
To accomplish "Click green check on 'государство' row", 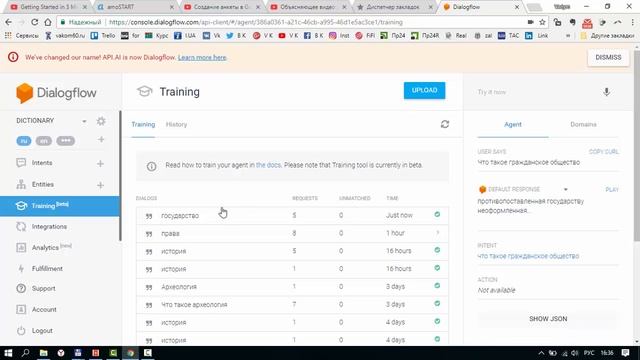I will coord(437,214).
